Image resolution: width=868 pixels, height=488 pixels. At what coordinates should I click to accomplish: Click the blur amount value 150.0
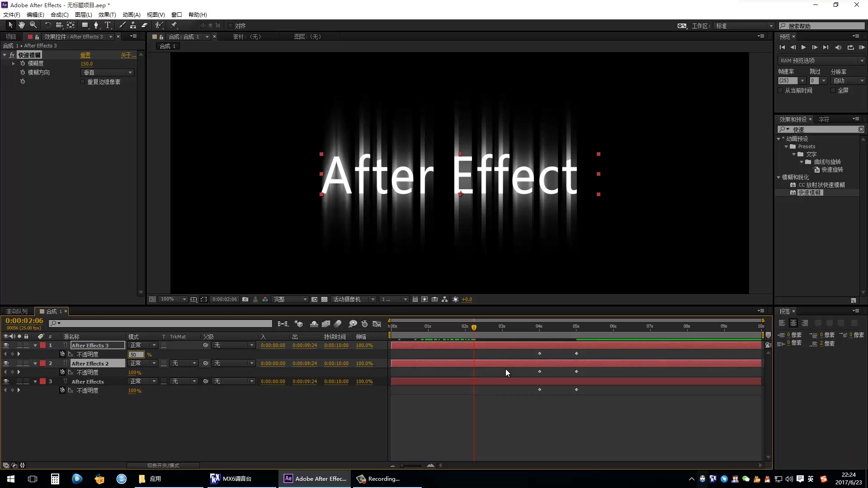(86, 64)
